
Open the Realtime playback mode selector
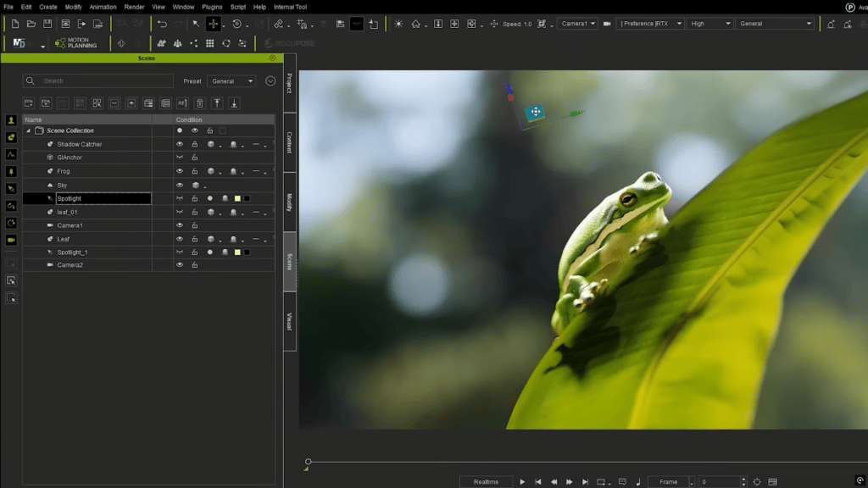pos(486,482)
